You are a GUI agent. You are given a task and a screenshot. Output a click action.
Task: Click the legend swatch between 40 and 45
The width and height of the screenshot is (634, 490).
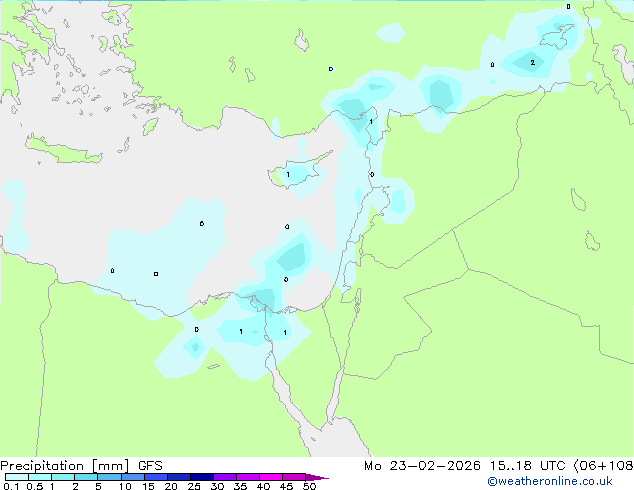point(271,477)
